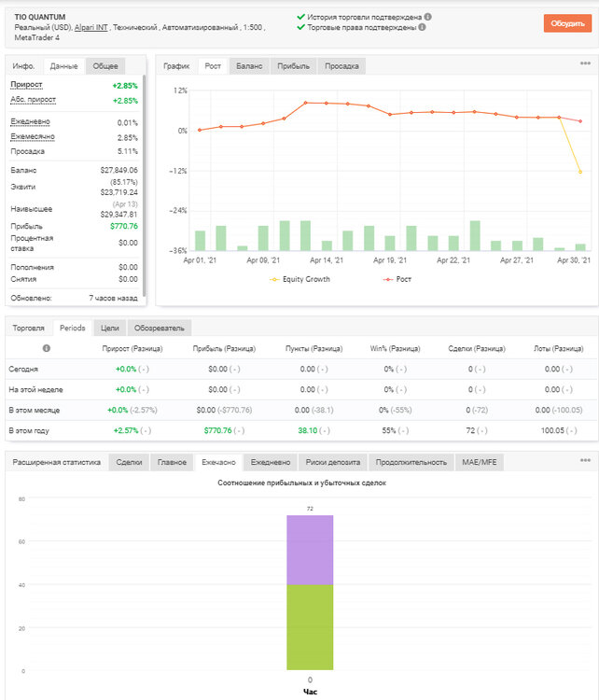Click the Ежедневно label in info panel

(x=30, y=121)
